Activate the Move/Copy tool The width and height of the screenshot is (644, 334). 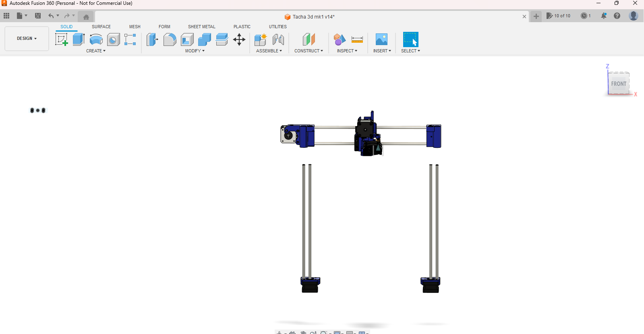click(239, 39)
